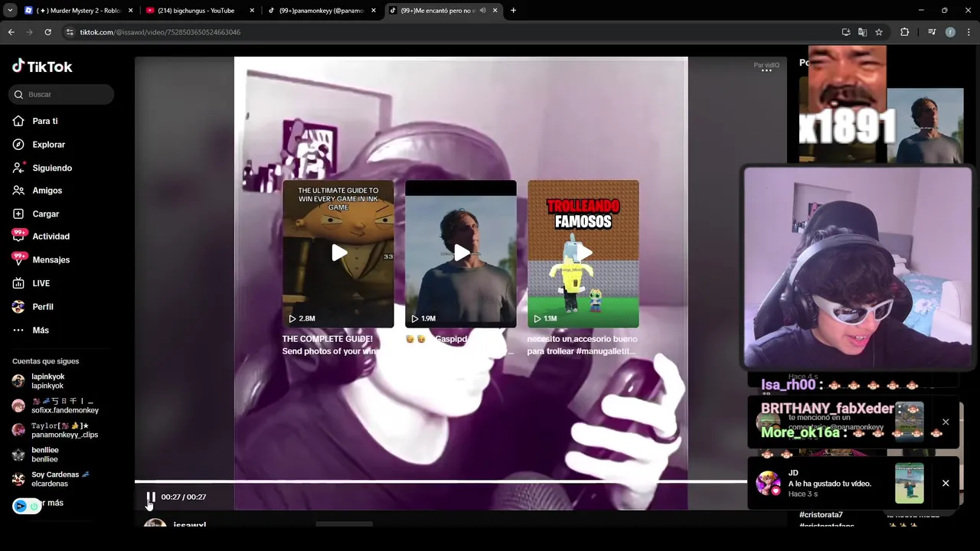Dismiss the BRITHANY_fabXeder mention notification
980x551 pixels.
click(946, 422)
